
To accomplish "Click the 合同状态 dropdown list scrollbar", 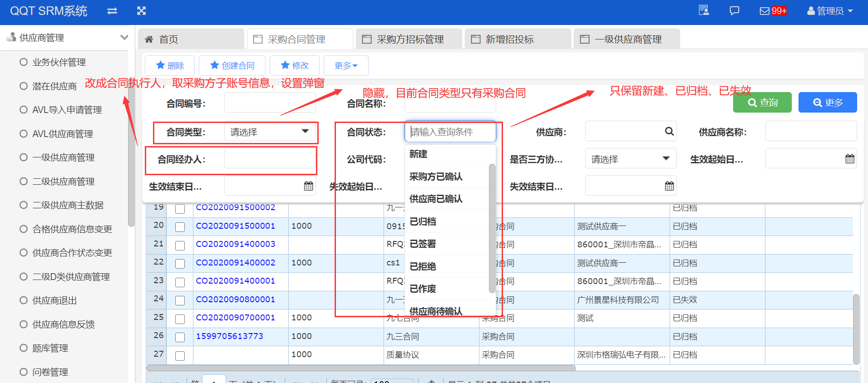I will (492, 228).
